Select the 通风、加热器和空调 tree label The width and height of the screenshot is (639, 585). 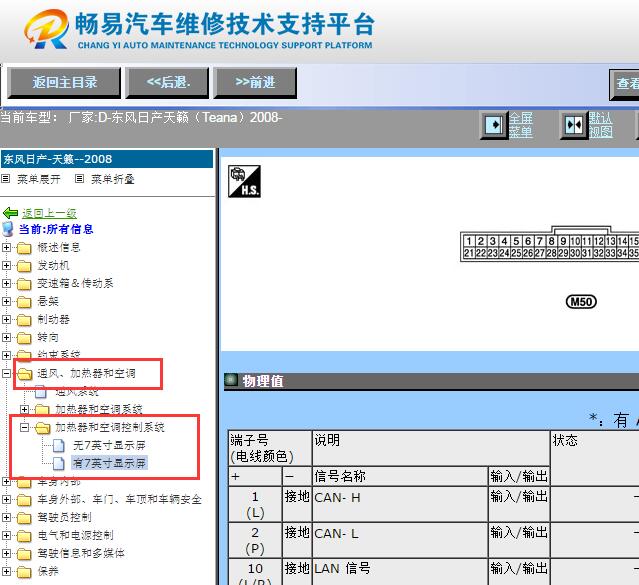86,373
